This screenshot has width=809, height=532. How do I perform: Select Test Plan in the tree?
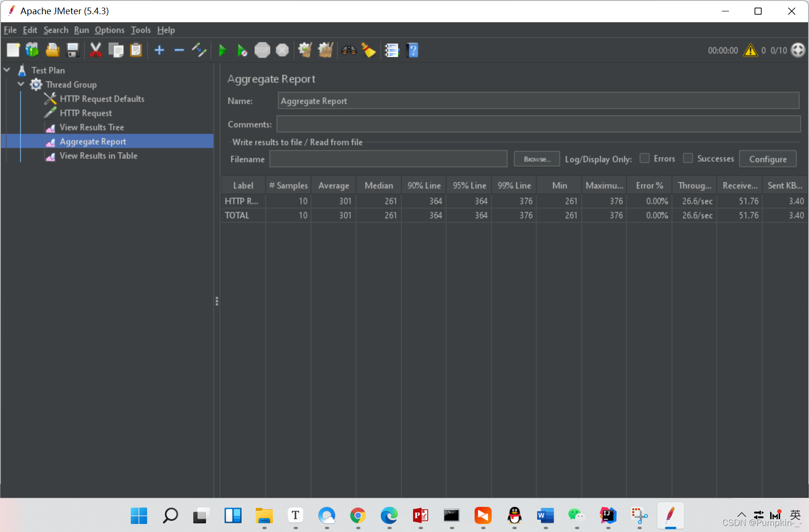tap(48, 70)
